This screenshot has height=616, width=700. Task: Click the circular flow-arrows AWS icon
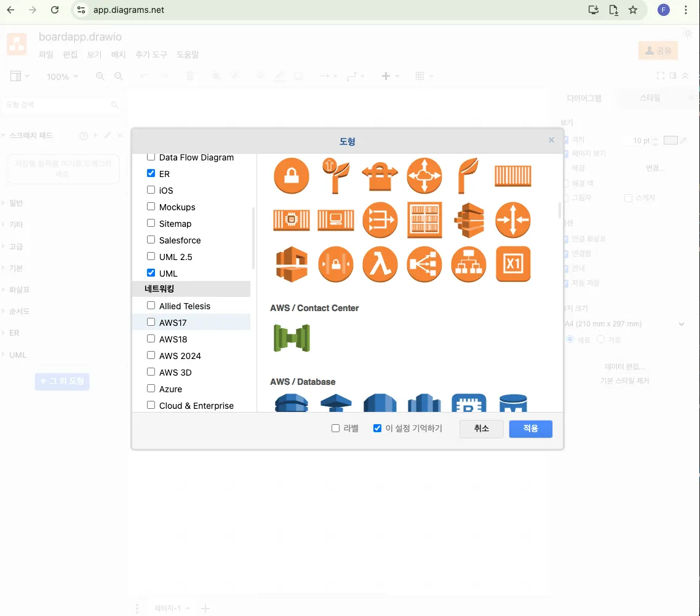tap(380, 220)
